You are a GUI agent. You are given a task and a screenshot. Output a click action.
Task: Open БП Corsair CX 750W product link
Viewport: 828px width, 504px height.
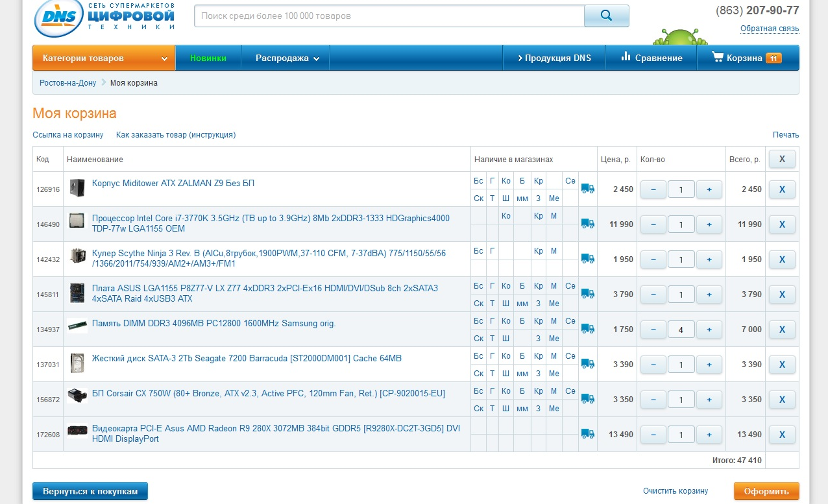coord(269,394)
